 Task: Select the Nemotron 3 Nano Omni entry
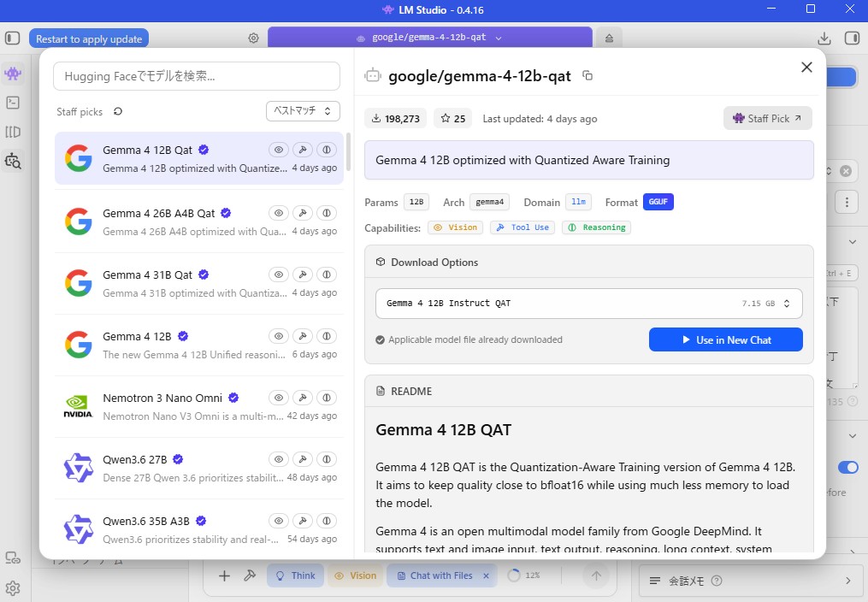198,406
